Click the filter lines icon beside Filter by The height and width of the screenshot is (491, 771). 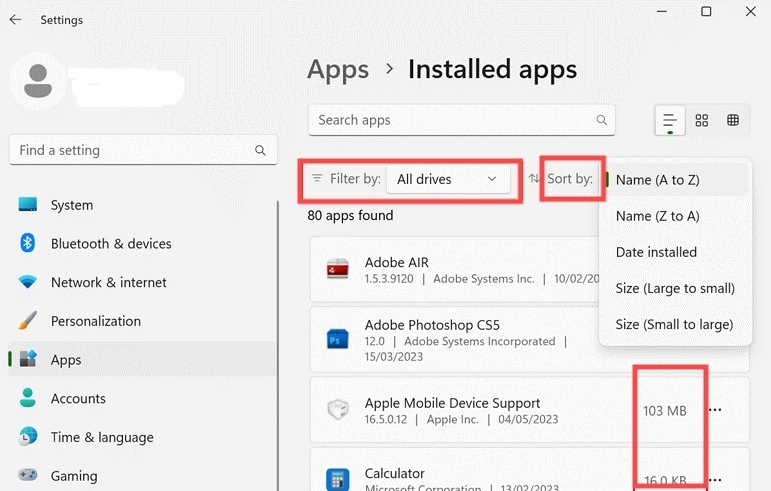(318, 178)
